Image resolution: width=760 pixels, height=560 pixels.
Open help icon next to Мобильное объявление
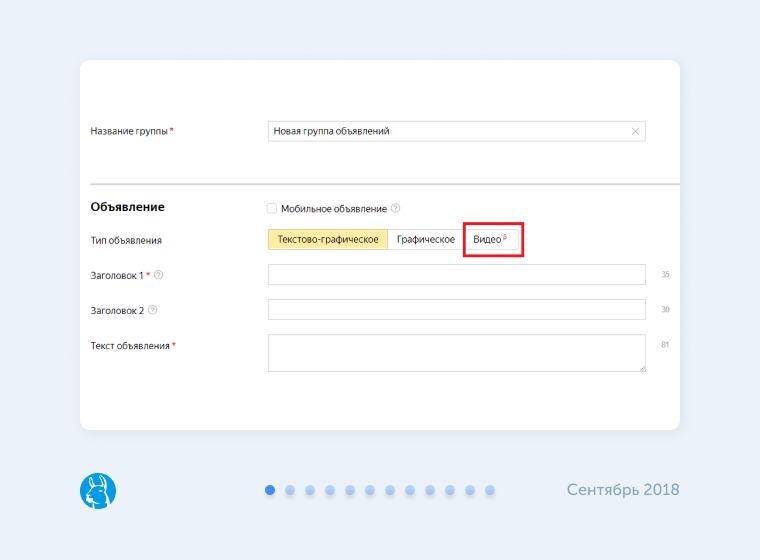395,208
